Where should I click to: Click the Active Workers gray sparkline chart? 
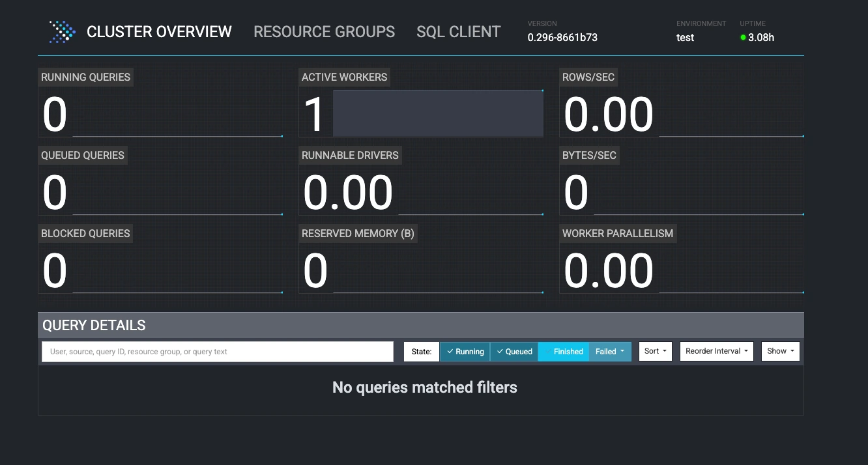(438, 114)
